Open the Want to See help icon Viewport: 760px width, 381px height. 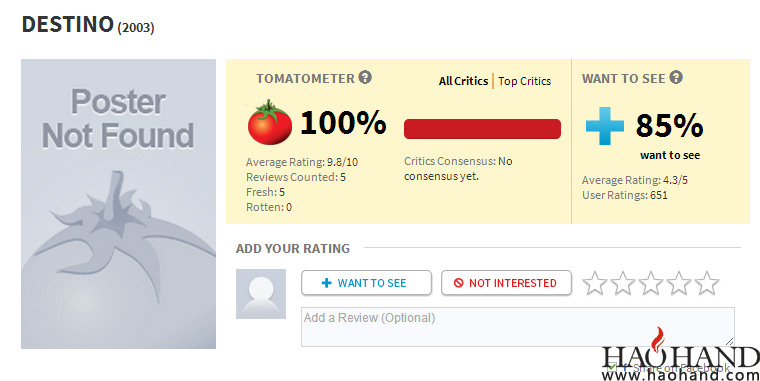(676, 77)
